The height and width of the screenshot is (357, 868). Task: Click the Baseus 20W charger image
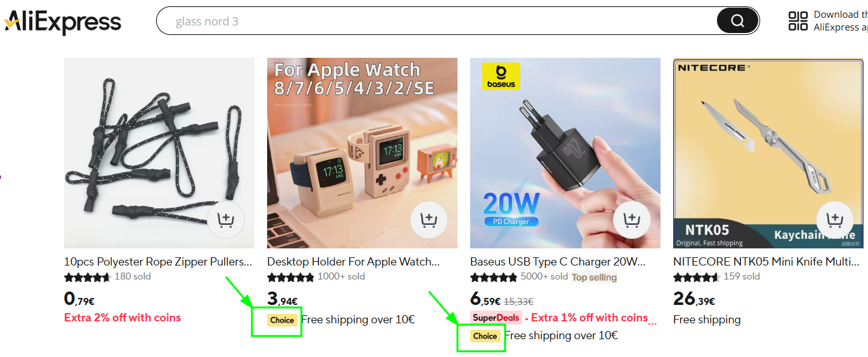pyautogui.click(x=565, y=153)
